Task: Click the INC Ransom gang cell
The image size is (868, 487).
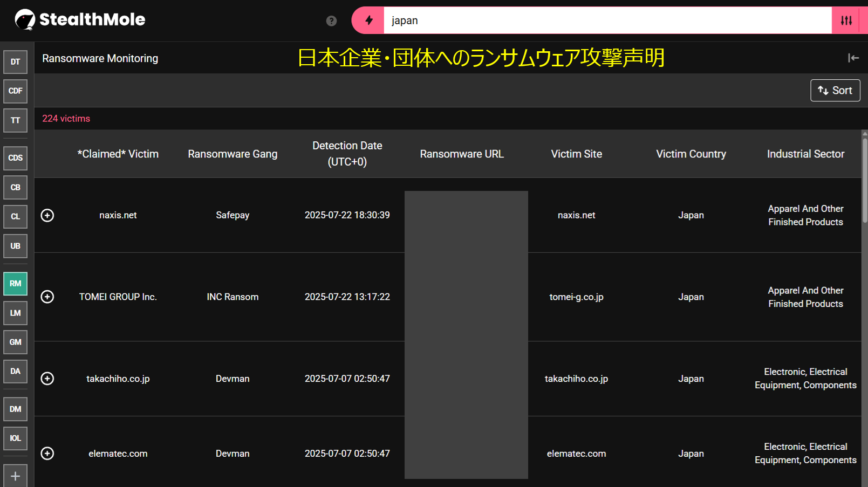Action: (233, 297)
